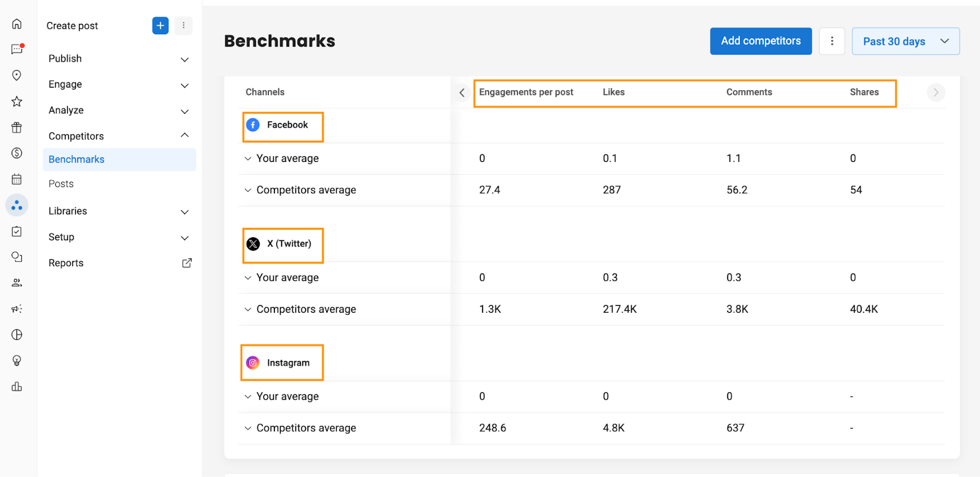
Task: Open the options menu beside Create post
Action: click(x=183, y=26)
